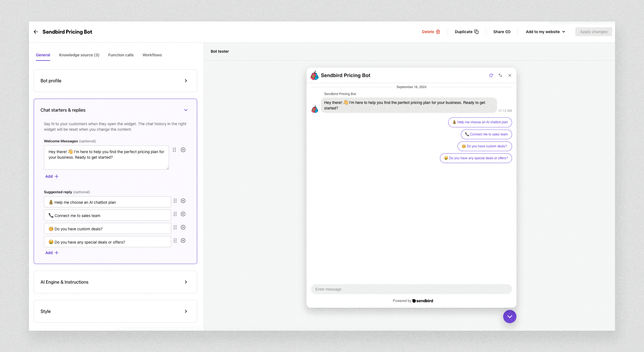Choose 'Connect me to sales team' chip
This screenshot has width=644, height=352.
pos(486,134)
